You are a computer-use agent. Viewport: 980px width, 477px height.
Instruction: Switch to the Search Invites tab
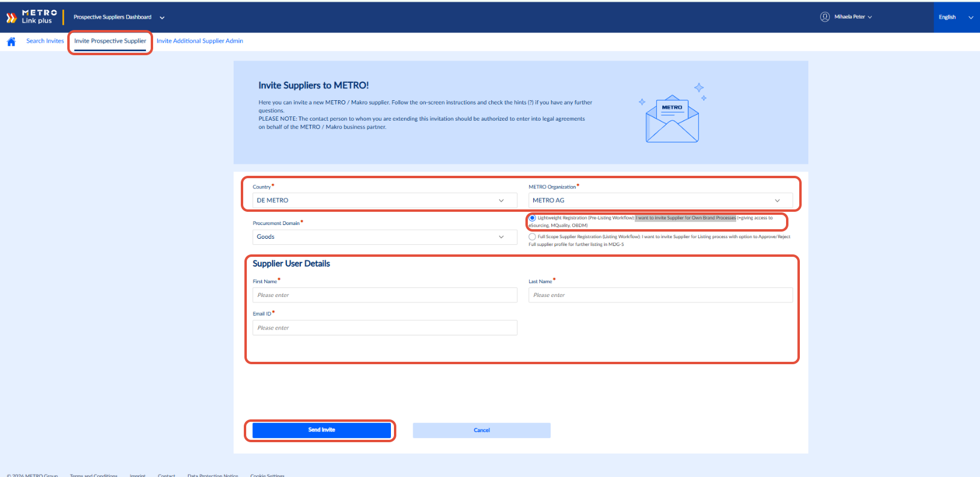pos(45,41)
